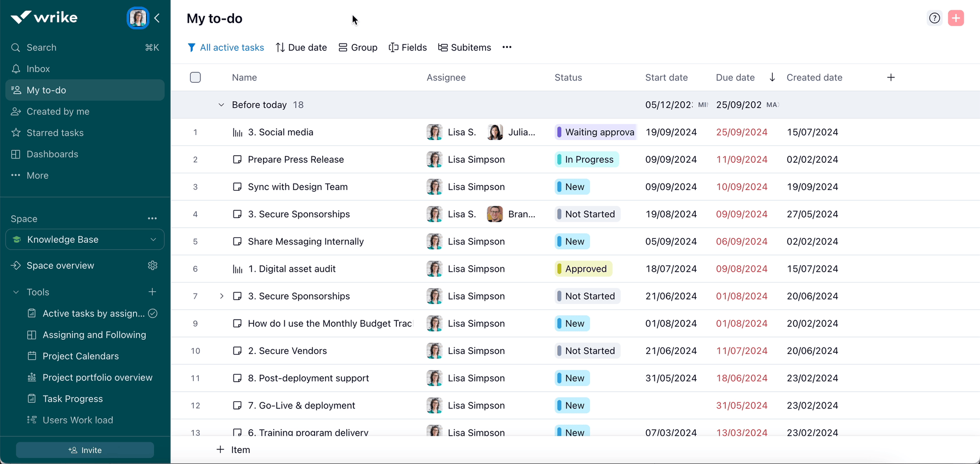980x464 pixels.
Task: Open the help question mark icon
Action: click(934, 18)
